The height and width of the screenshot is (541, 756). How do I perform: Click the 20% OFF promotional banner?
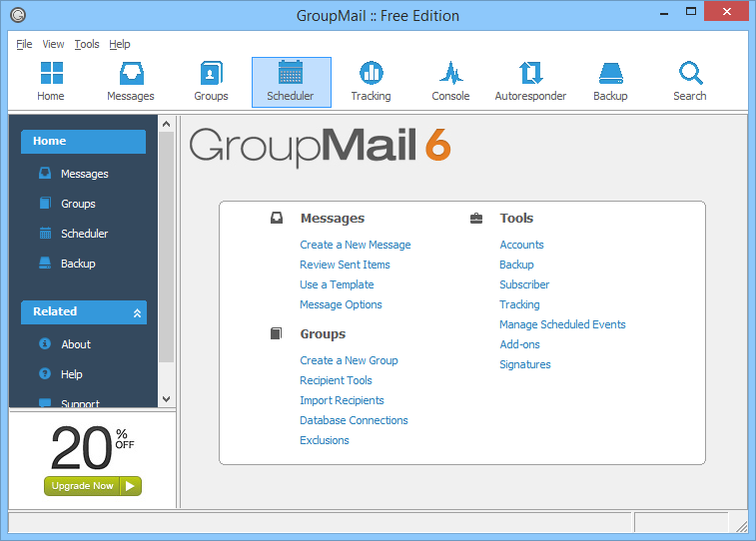click(93, 448)
